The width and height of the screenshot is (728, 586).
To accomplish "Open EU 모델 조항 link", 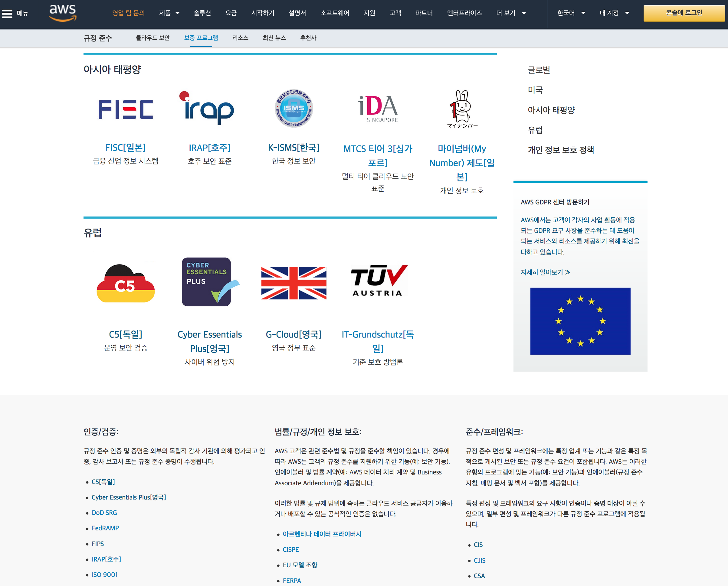I will click(x=300, y=565).
